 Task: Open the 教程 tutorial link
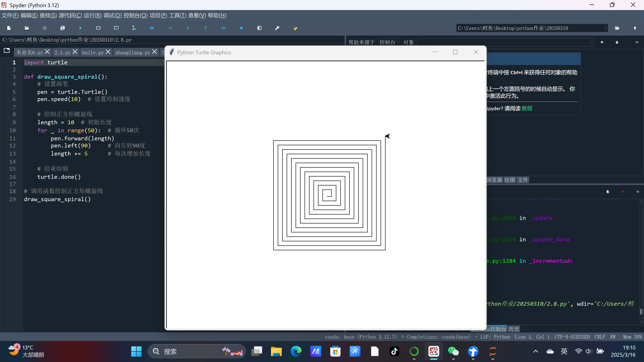click(x=527, y=108)
